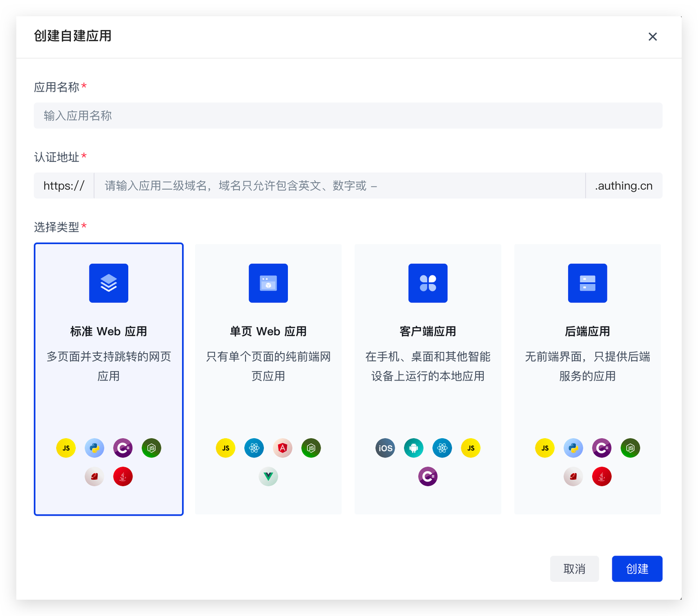Pick the 客户端应用 type description text
Image resolution: width=698 pixels, height=616 pixels.
(x=428, y=366)
